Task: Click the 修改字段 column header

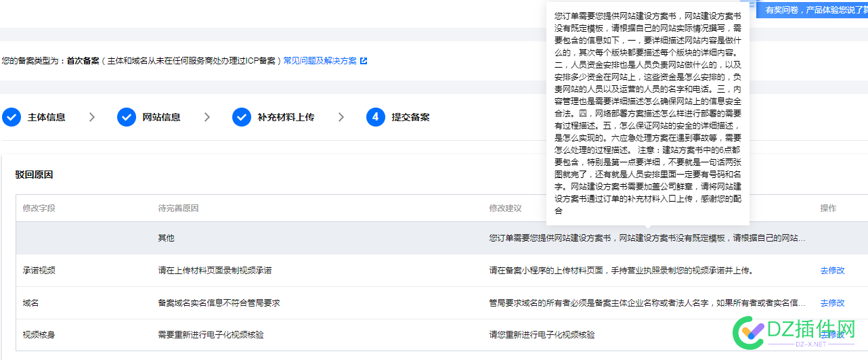Action: click(39, 208)
